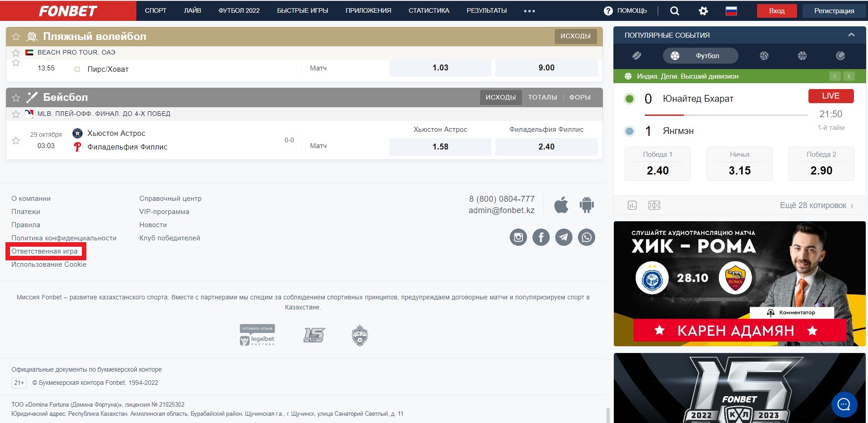Bet on Ничья at 3.15

[739, 164]
